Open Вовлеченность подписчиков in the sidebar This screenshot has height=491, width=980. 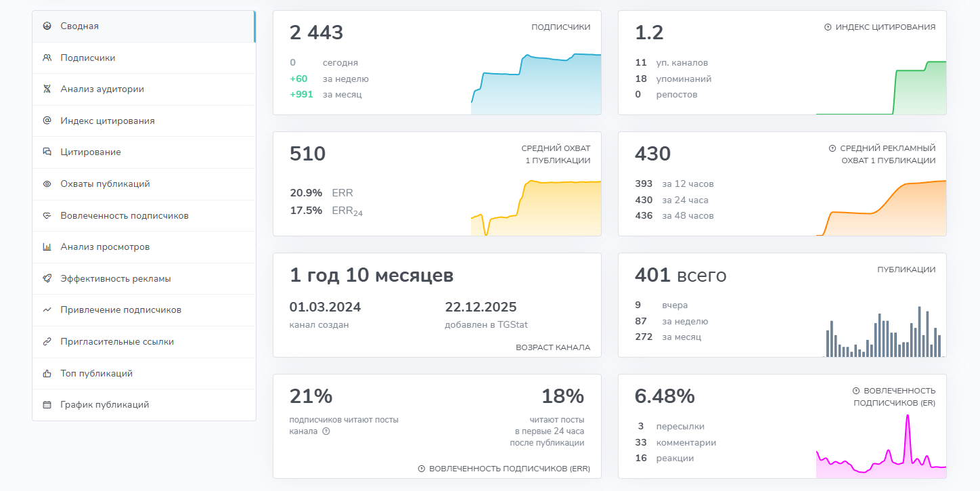pyautogui.click(x=124, y=215)
